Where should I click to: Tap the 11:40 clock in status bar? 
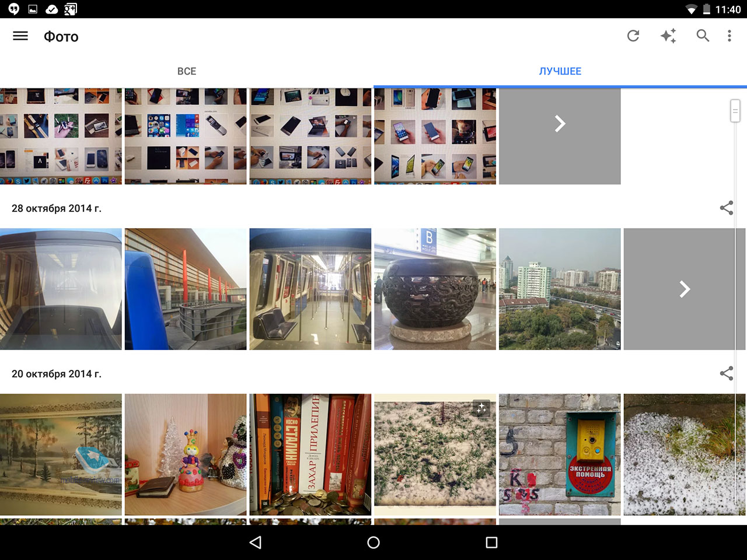tap(728, 9)
